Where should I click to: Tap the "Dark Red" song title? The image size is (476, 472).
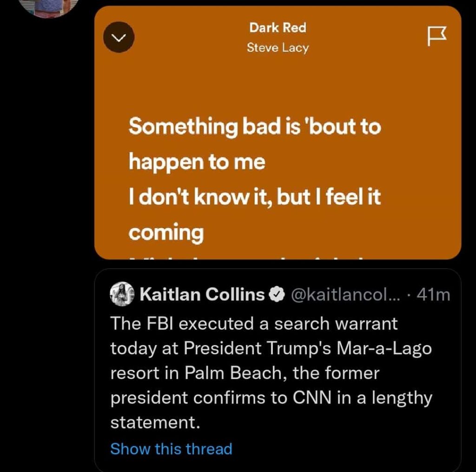tap(278, 28)
